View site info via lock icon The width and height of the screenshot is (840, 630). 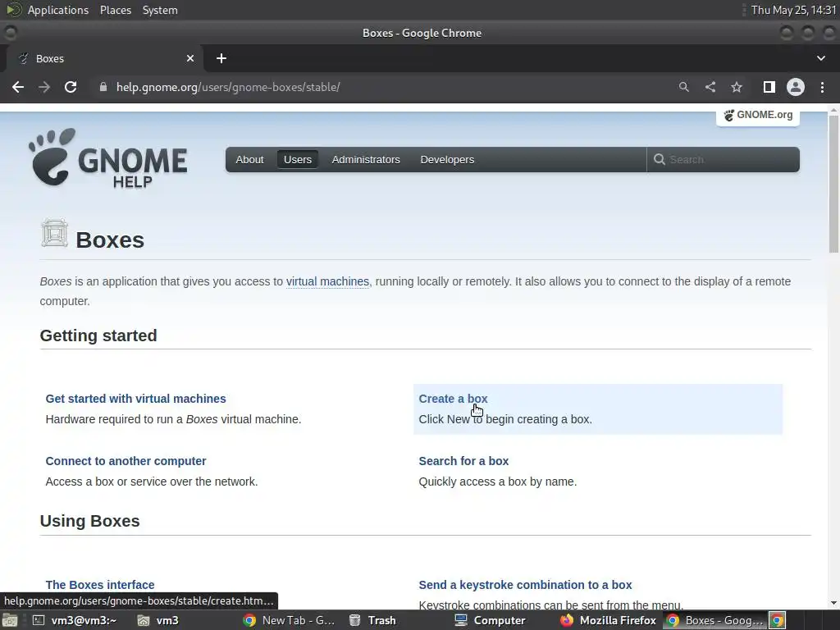click(x=103, y=87)
